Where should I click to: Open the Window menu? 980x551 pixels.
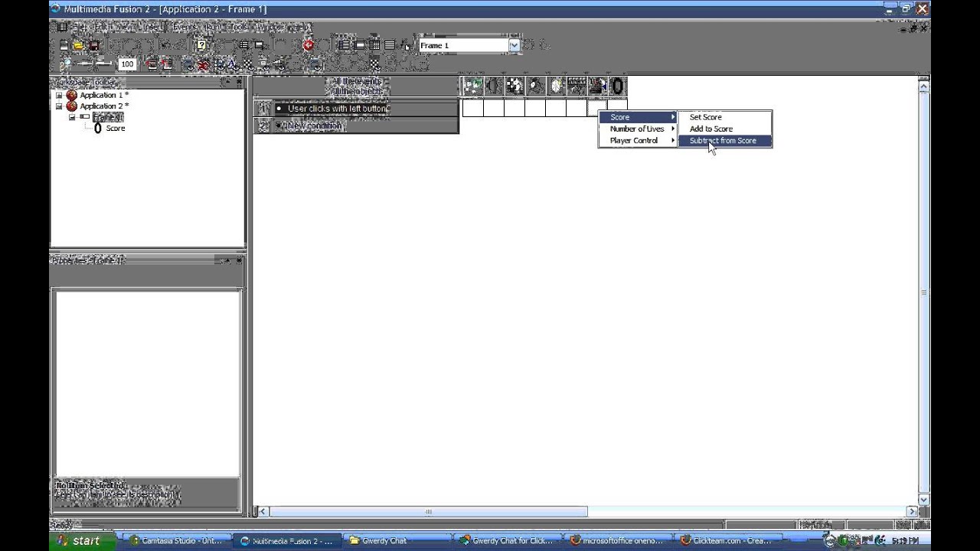tap(269, 27)
